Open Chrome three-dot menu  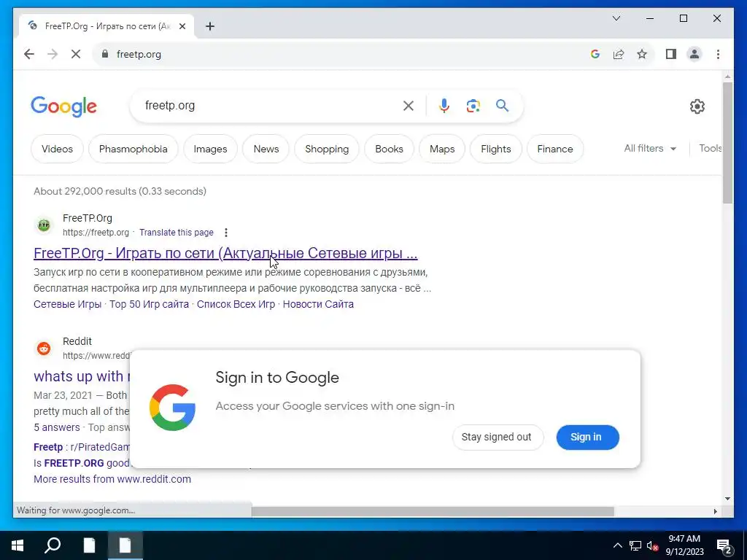(718, 54)
